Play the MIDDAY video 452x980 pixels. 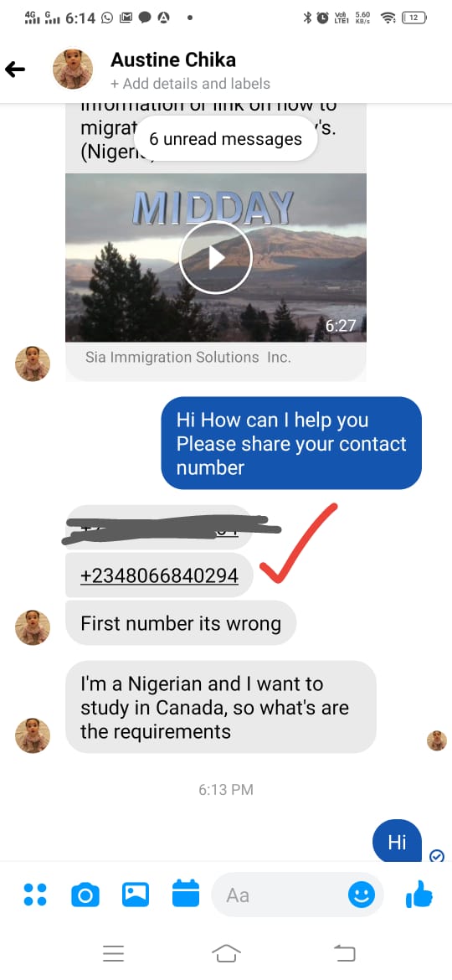tap(215, 257)
